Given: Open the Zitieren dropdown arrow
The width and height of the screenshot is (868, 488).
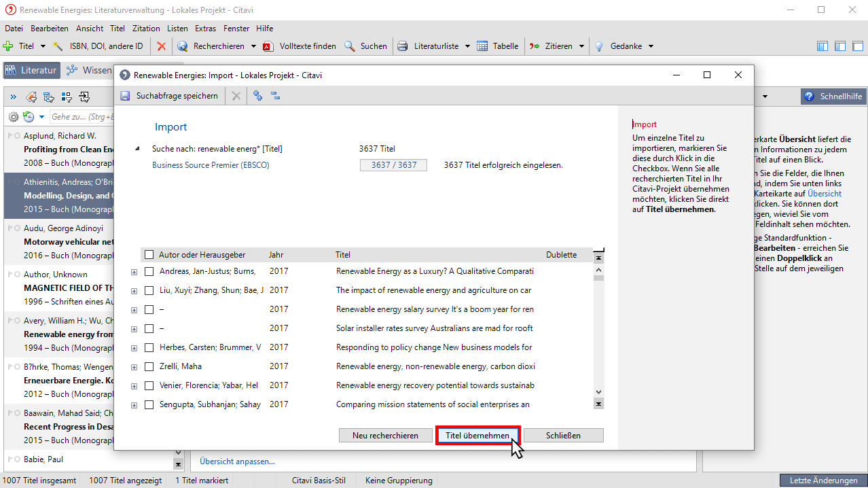Looking at the screenshot, I should pos(581,46).
